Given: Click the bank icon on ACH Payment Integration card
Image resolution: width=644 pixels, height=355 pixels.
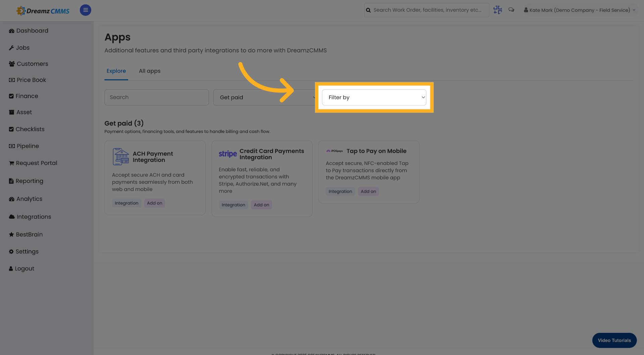Looking at the screenshot, I should pos(120,157).
